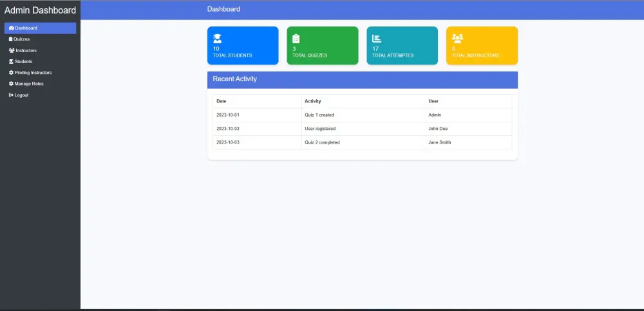Go to the Students page

40,62
